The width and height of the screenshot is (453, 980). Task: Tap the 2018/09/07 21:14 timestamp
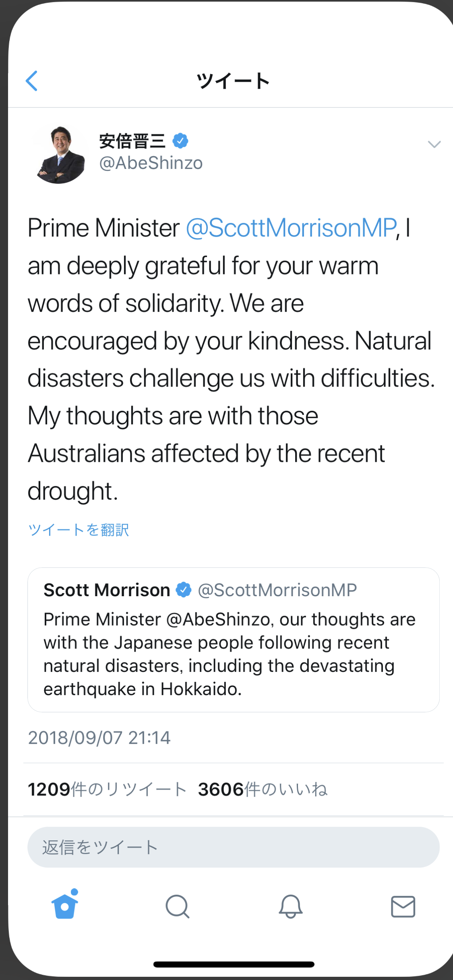coord(99,738)
